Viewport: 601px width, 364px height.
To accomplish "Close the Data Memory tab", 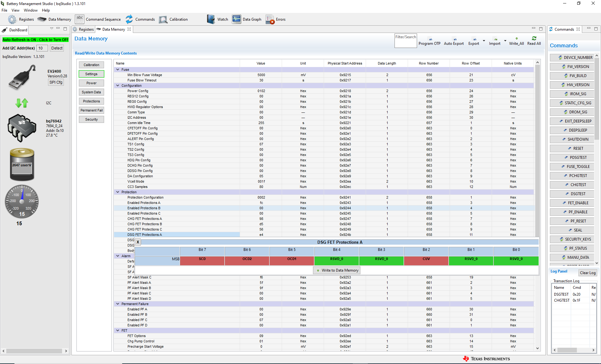I will click(x=129, y=29).
